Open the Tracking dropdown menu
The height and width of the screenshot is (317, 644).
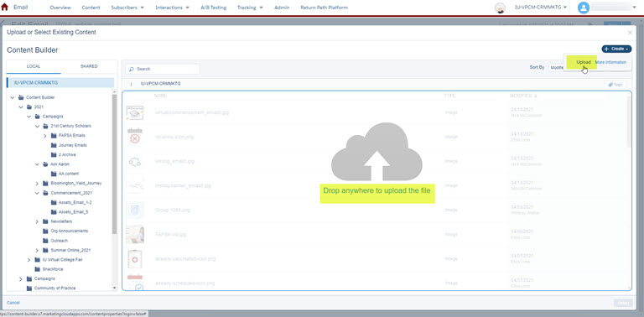click(250, 8)
